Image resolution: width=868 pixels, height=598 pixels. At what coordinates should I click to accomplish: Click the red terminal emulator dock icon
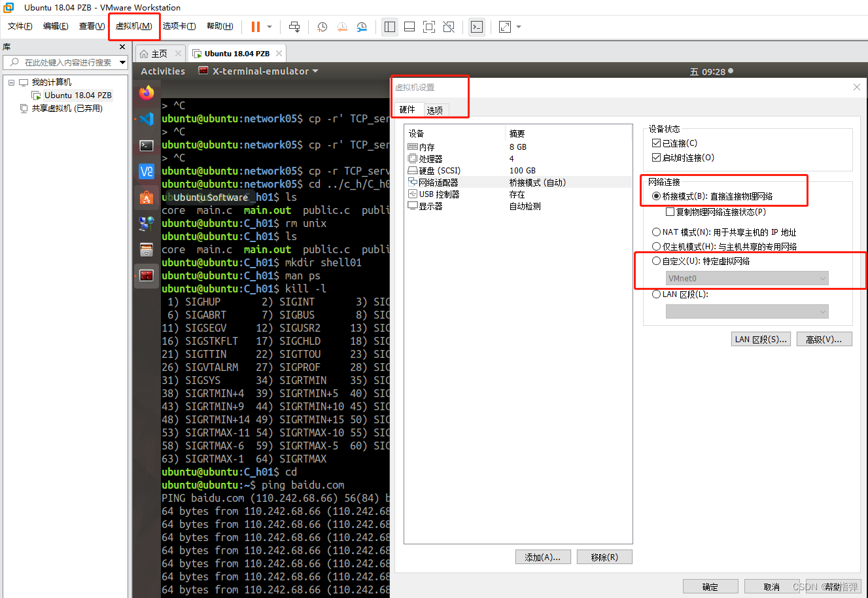click(147, 275)
